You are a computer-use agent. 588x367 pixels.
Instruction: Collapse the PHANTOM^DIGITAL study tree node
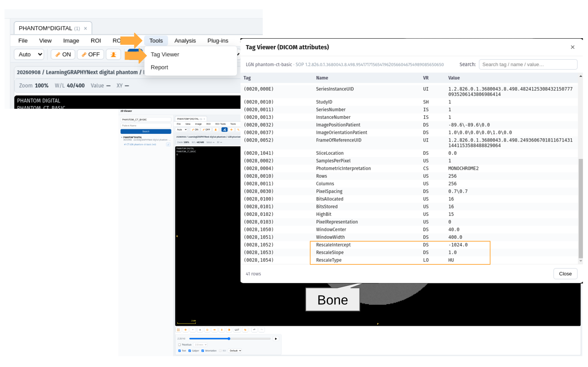pos(122,138)
